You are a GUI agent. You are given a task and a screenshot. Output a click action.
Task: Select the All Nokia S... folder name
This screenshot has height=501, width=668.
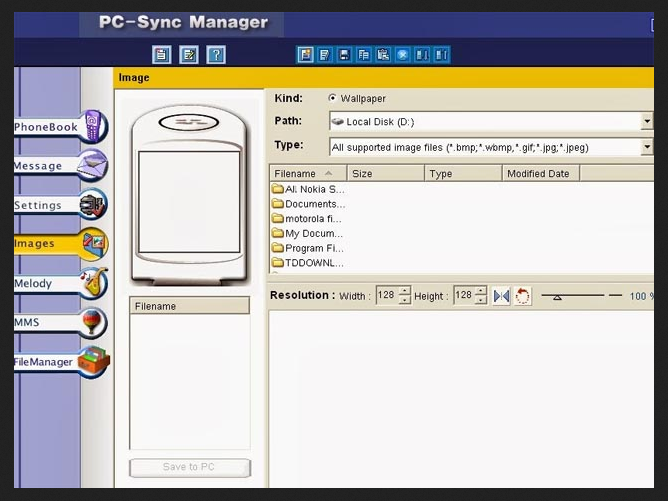pos(314,189)
